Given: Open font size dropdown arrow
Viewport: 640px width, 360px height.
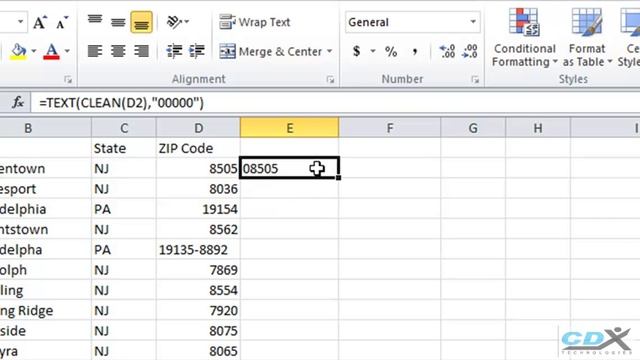Looking at the screenshot, I should point(20,22).
